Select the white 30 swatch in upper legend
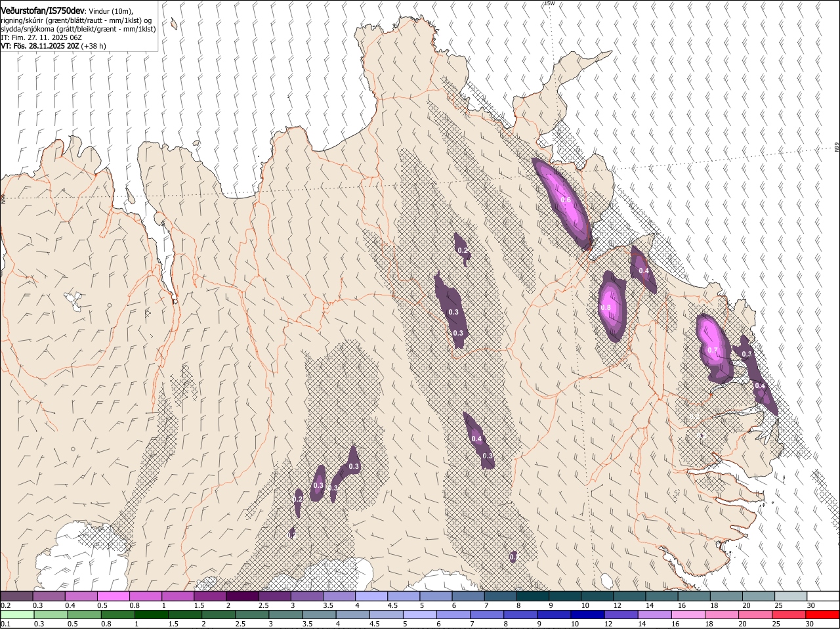 coord(823,596)
